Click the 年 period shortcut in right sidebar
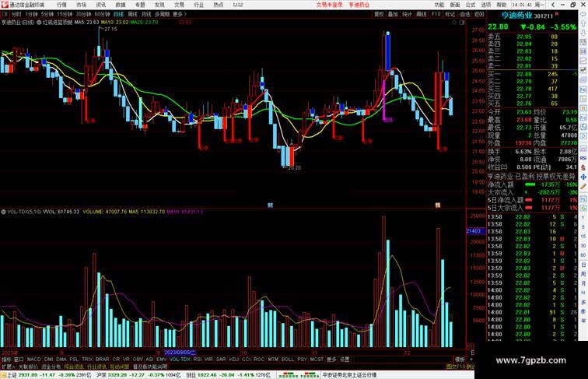The height and width of the screenshot is (379, 588). [x=583, y=321]
